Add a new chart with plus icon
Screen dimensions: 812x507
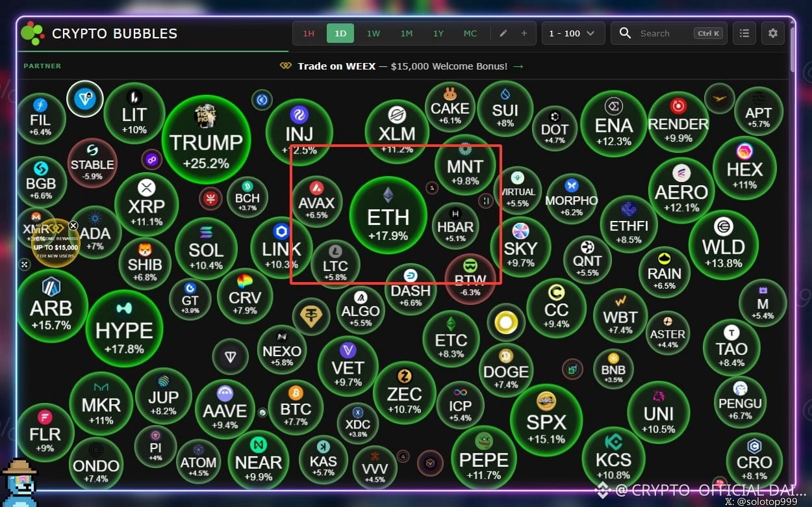(524, 33)
